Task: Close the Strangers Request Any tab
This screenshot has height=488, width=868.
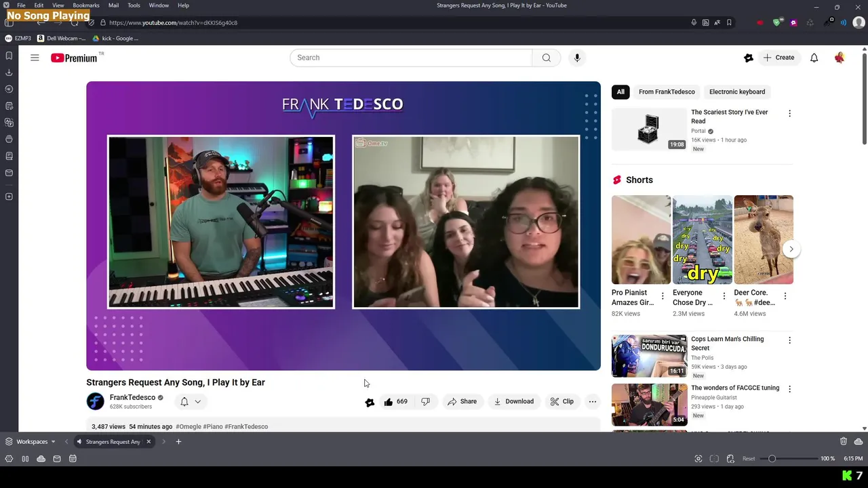Action: click(x=149, y=442)
